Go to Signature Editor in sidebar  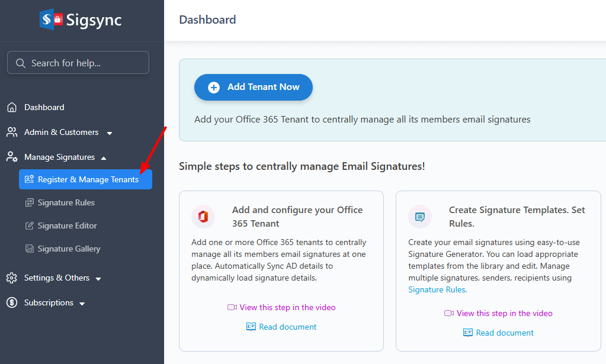67,226
